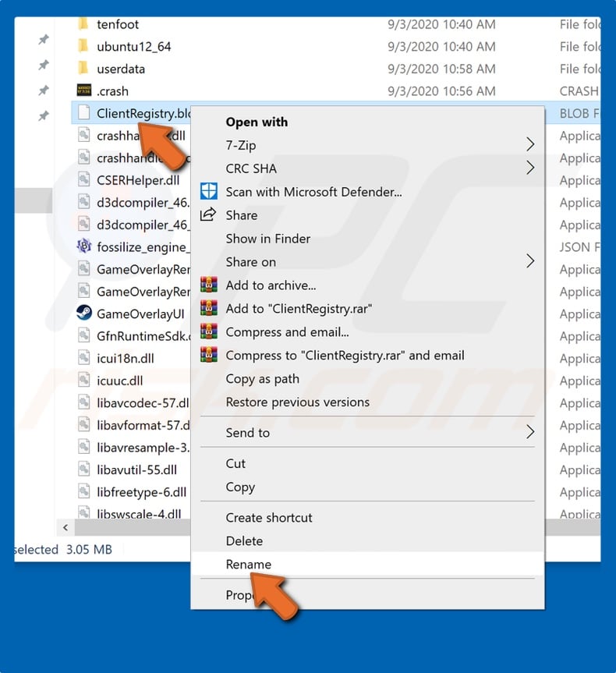Image resolution: width=616 pixels, height=673 pixels.
Task: Click the pin icon beside the tenfoot row
Action: pos(44,40)
